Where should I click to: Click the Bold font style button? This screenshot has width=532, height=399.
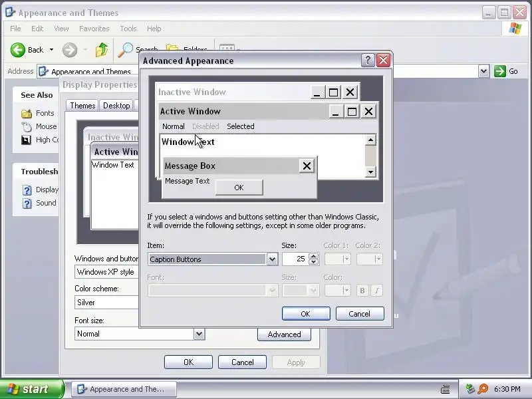362,291
